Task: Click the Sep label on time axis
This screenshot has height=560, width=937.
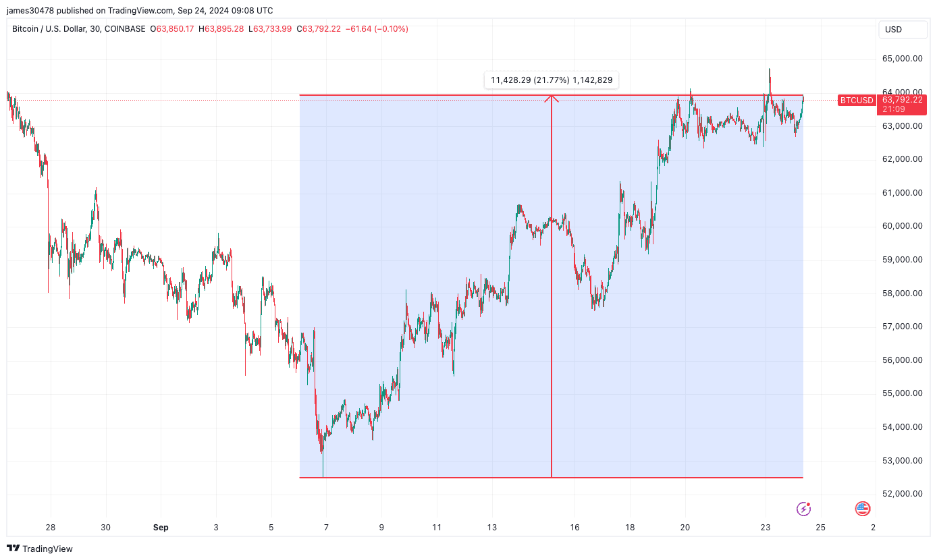Action: pyautogui.click(x=161, y=528)
